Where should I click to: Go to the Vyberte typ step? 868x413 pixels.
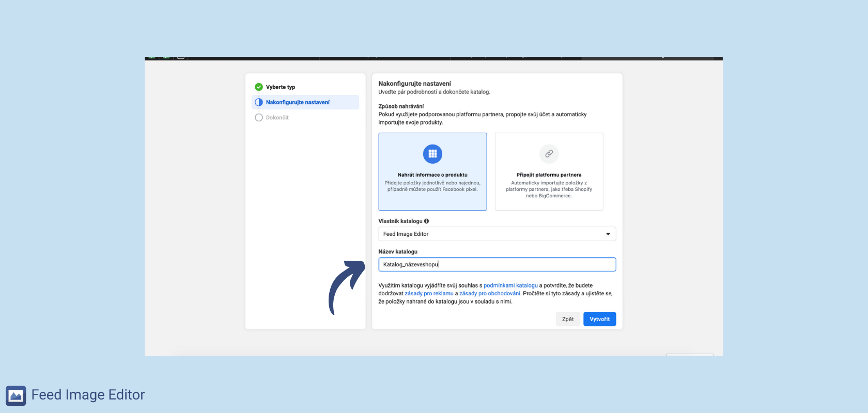tap(281, 87)
